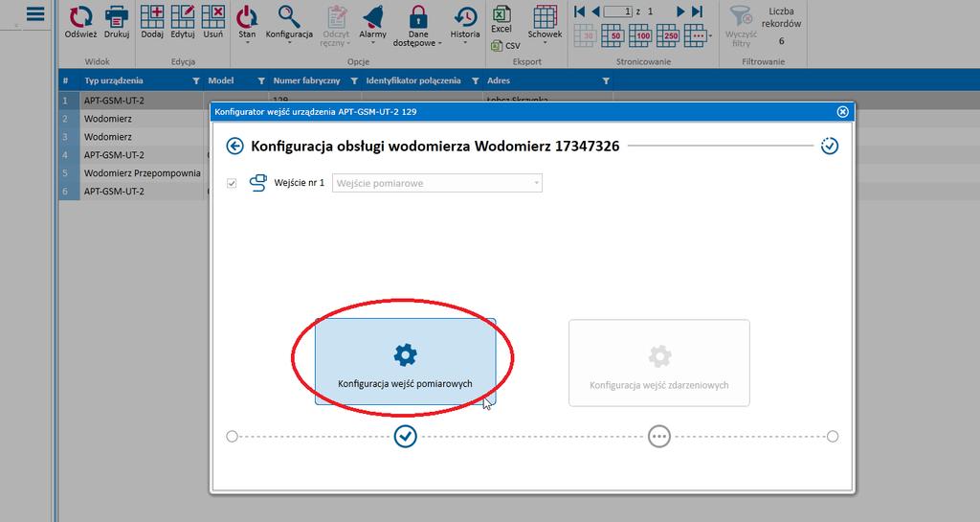This screenshot has width=980, height=522.
Task: Open Konfiguracja wejść zdarzeniowych tile
Action: point(658,363)
